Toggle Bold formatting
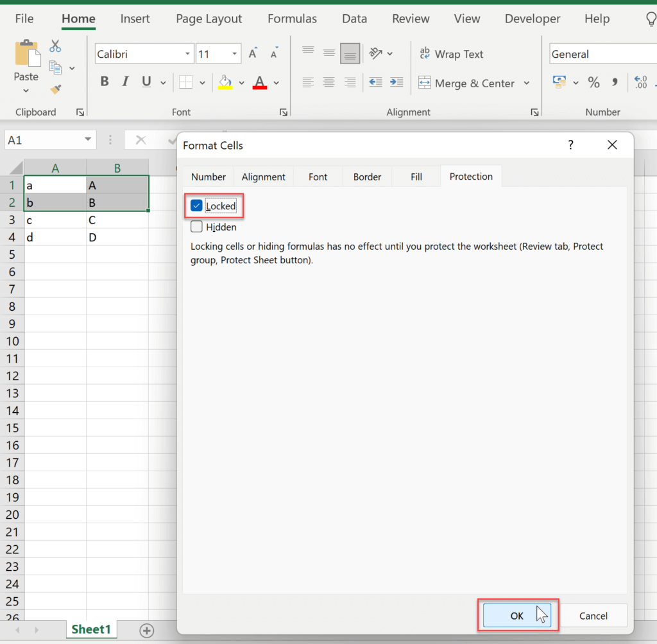Viewport: 657px width, 644px height. [105, 82]
